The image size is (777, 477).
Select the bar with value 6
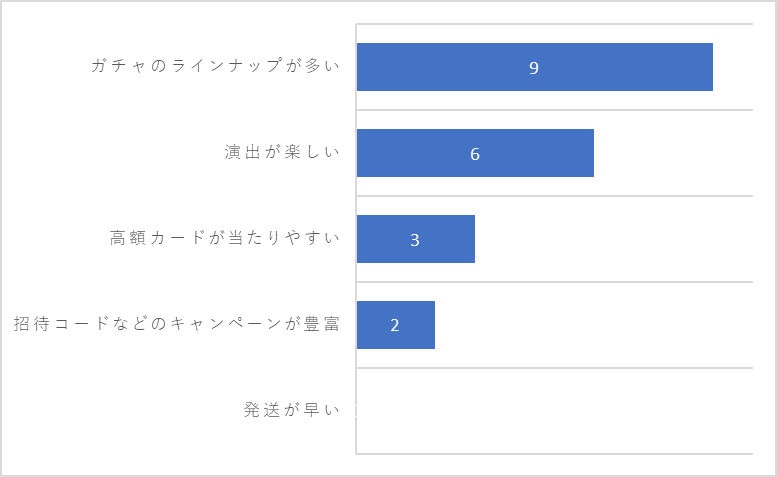pos(475,153)
